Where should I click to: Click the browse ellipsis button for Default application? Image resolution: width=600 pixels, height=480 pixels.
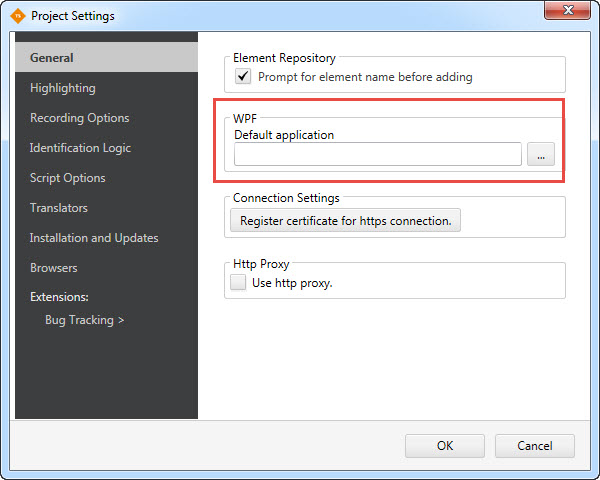[540, 154]
